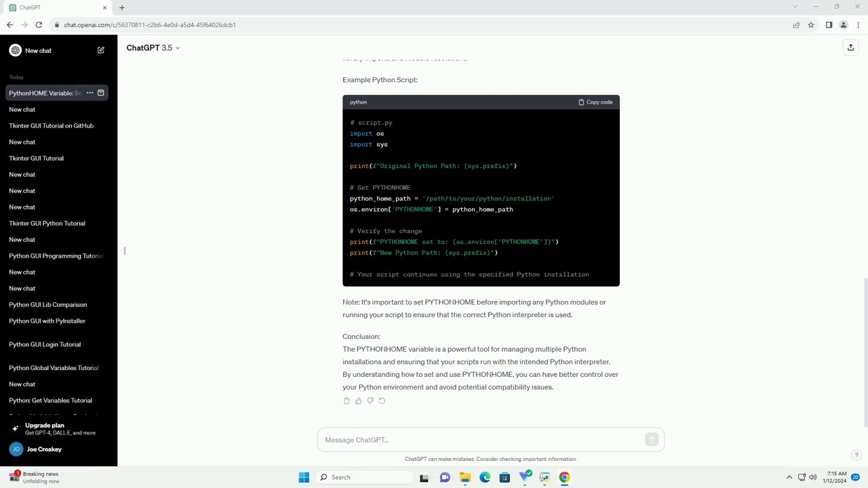This screenshot has width=868, height=488.
Task: Click the site info icon beside the URL
Action: [56, 25]
